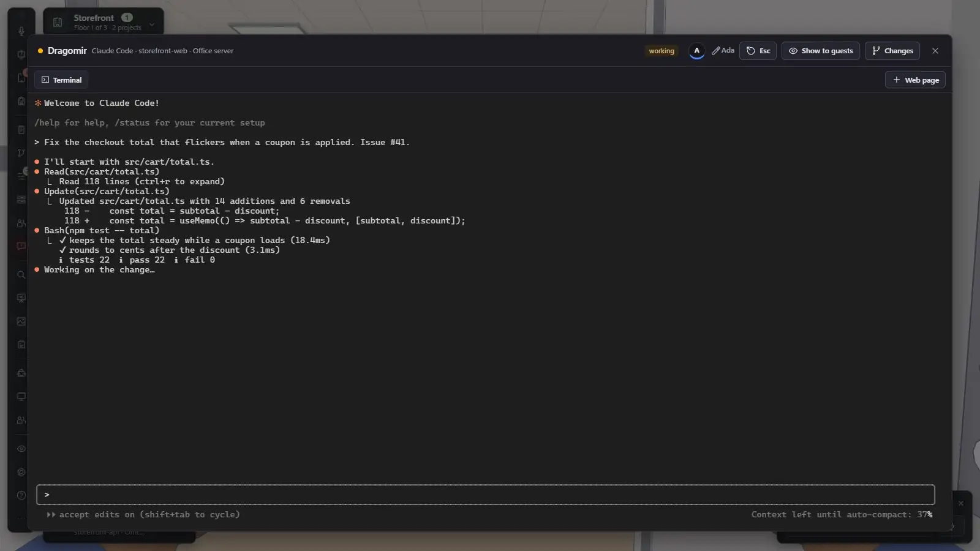Open the Changes panel
The height and width of the screenshot is (551, 980).
tap(892, 51)
